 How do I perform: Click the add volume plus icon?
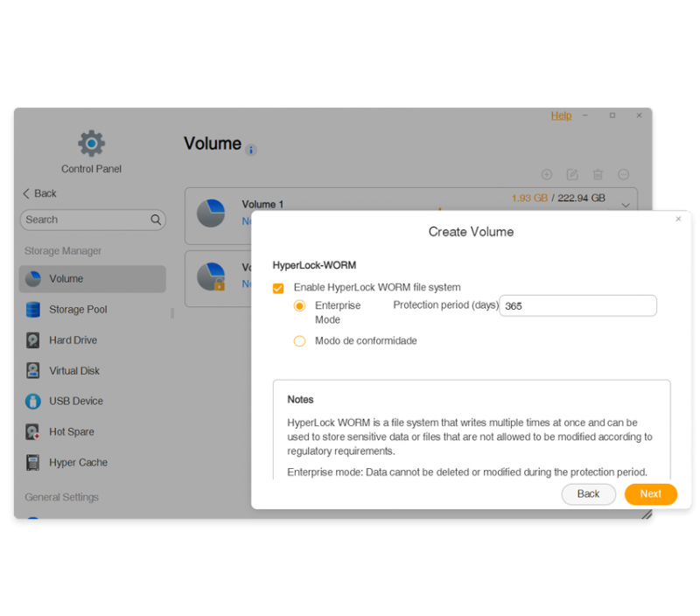[x=547, y=174]
